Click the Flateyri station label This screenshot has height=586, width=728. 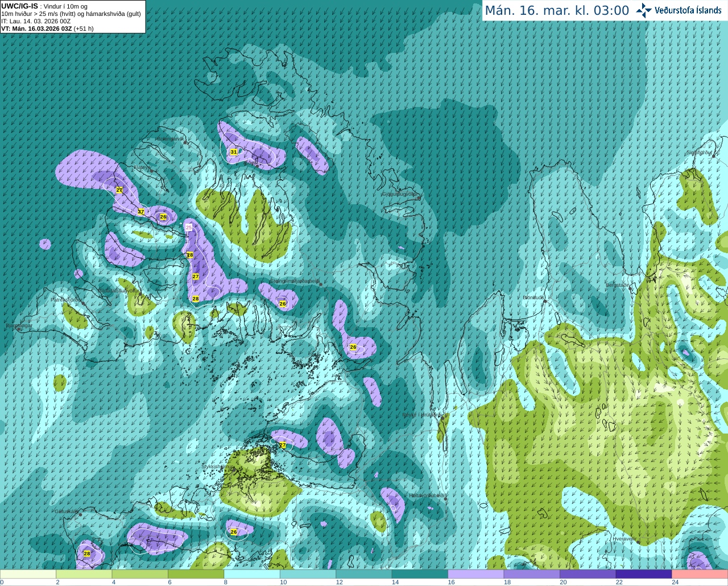[x=142, y=168]
